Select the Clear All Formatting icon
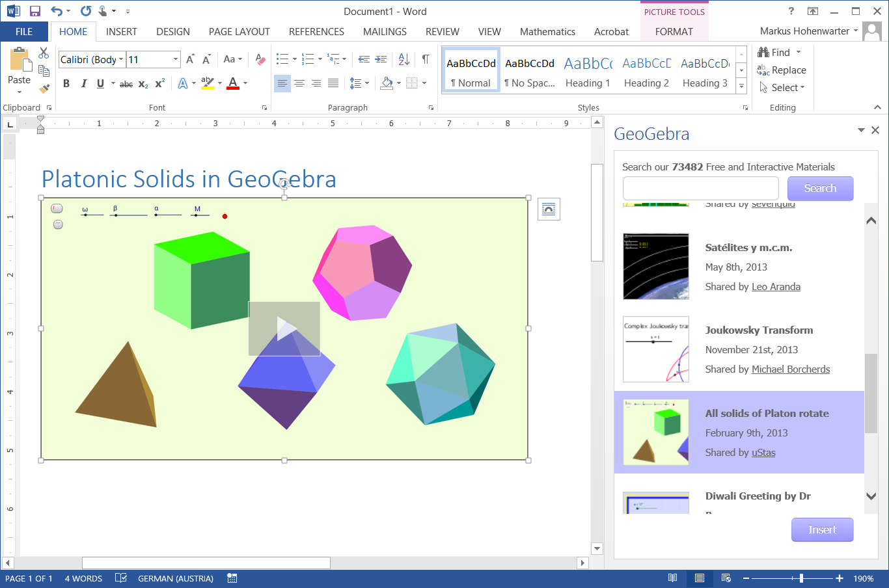The height and width of the screenshot is (588, 889). click(260, 59)
